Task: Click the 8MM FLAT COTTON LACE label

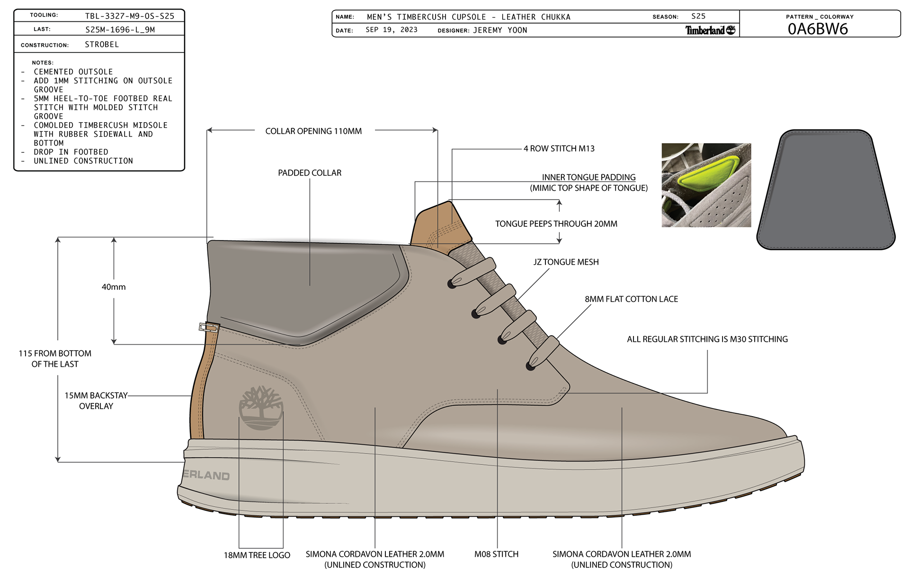Action: click(x=631, y=299)
